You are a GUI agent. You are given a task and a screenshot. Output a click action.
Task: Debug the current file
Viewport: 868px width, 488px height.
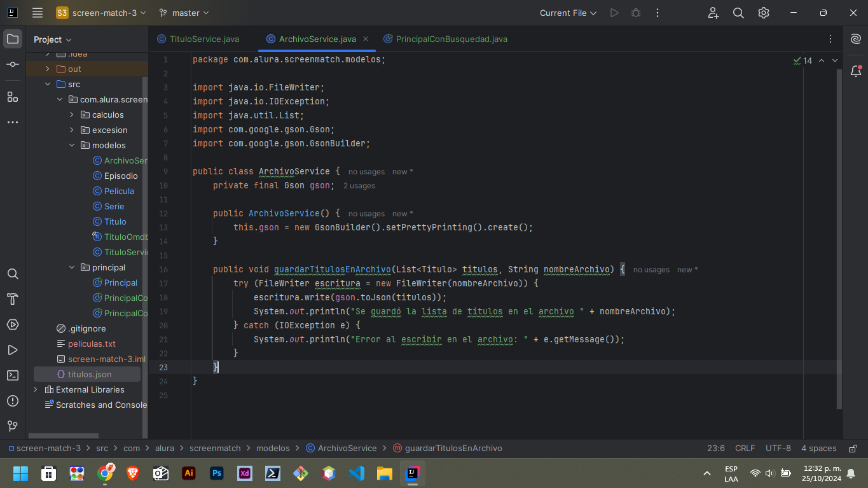635,13
